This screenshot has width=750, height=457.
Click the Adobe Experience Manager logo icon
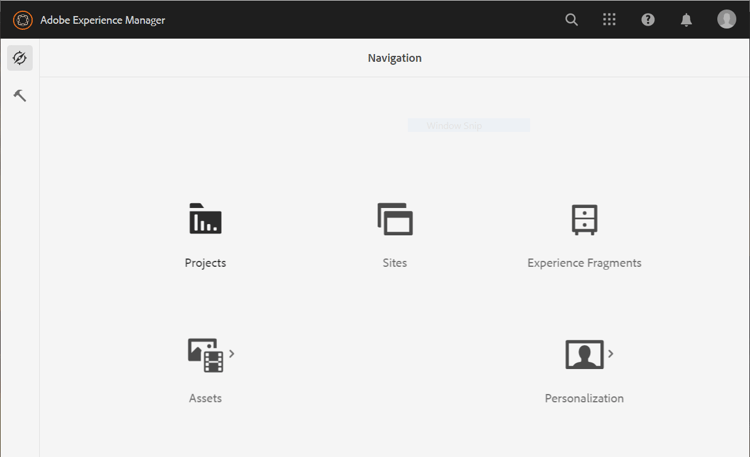22,20
